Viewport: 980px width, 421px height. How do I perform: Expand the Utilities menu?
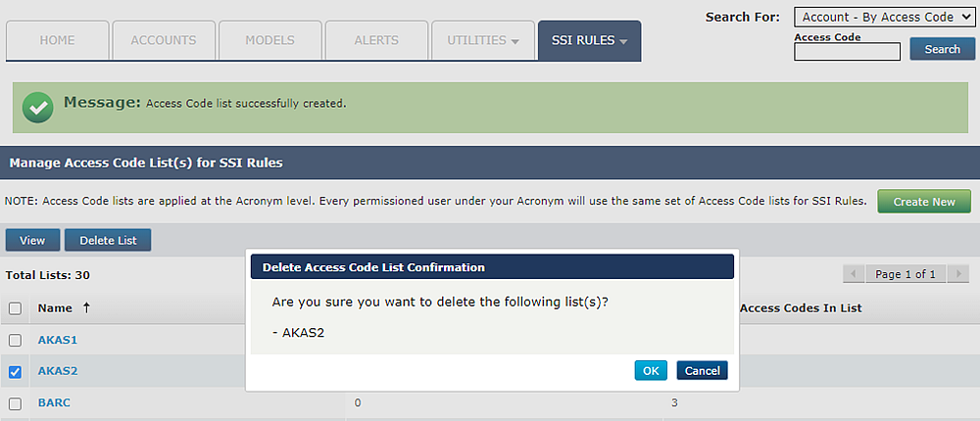coord(483,41)
